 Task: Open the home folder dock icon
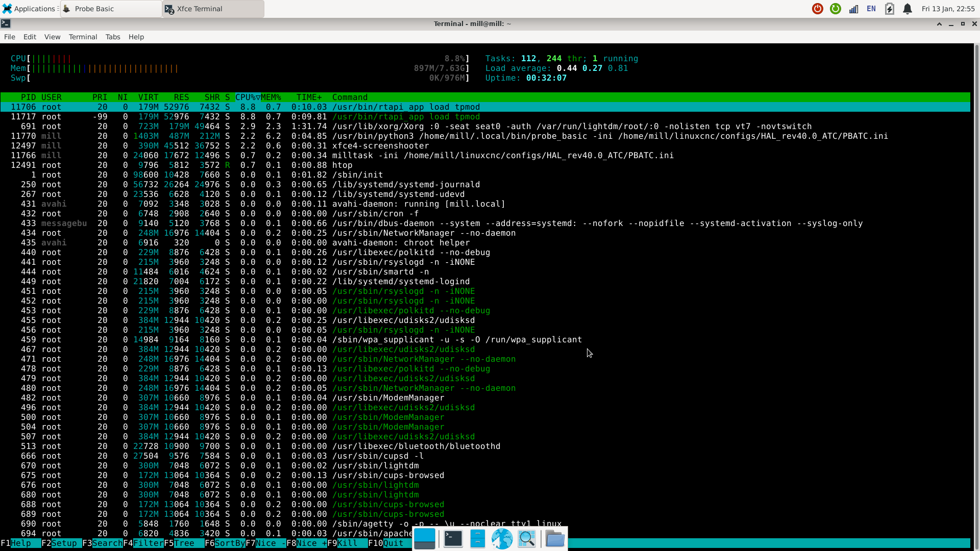555,538
